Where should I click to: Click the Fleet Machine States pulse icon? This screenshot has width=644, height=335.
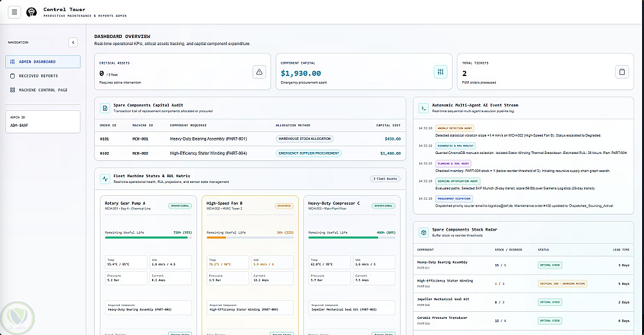click(105, 179)
